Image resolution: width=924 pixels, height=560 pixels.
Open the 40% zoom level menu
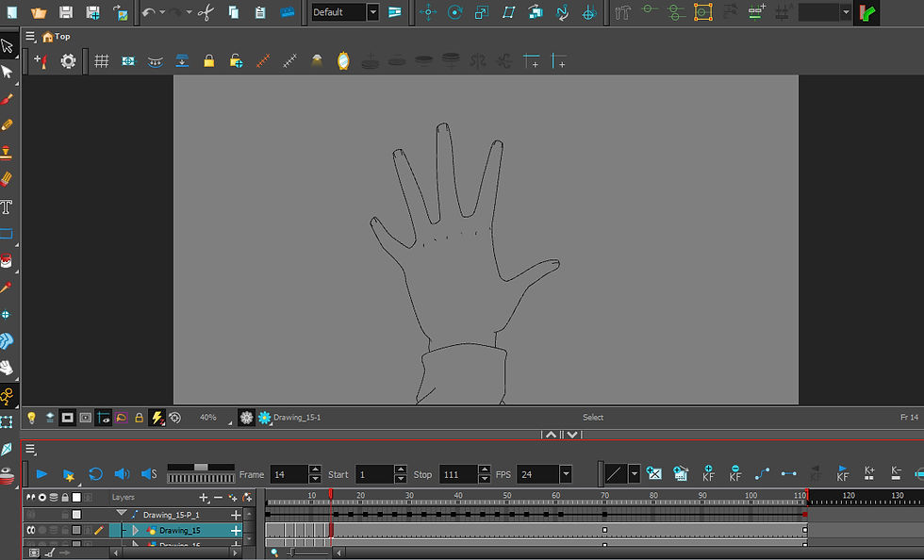pyautogui.click(x=211, y=418)
